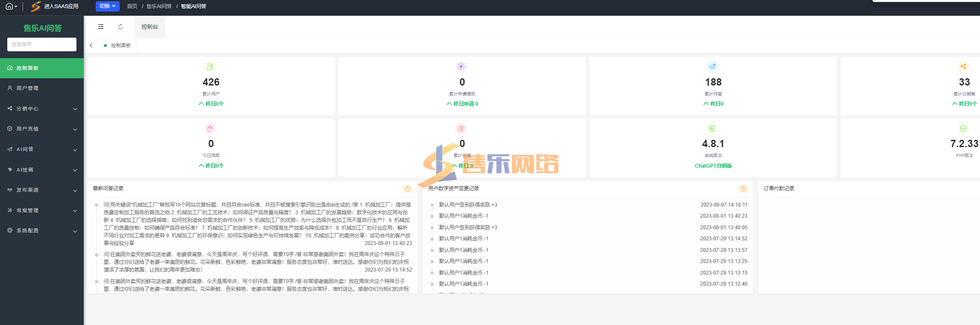The width and height of the screenshot is (980, 325).
Task: Open 售乐AI问答 breadcrumb link
Action: [x=159, y=6]
